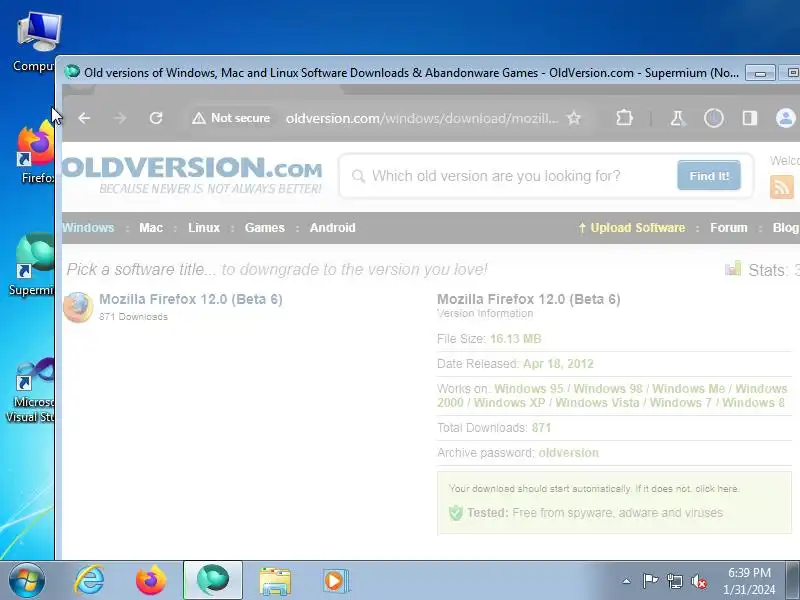
Task: Minimize the Supermium browser window
Action: pos(760,73)
